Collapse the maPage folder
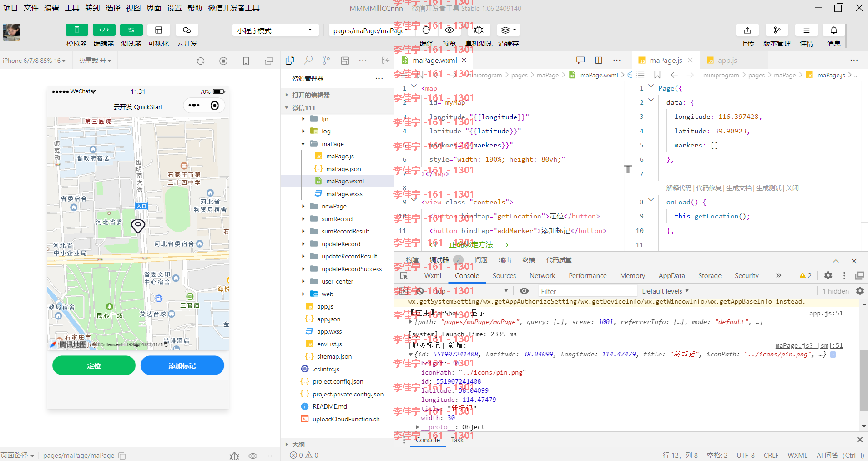The height and width of the screenshot is (461, 868). (x=337, y=144)
